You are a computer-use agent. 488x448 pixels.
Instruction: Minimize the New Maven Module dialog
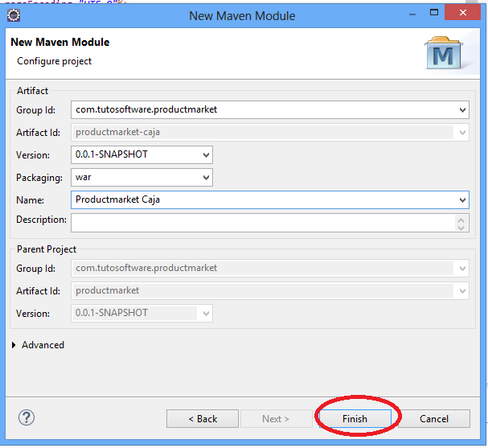tap(412, 14)
